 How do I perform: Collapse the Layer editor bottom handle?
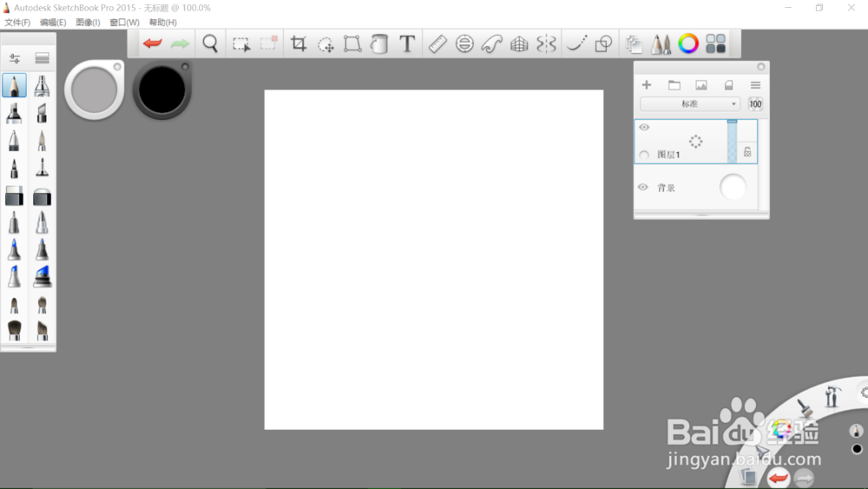701,215
